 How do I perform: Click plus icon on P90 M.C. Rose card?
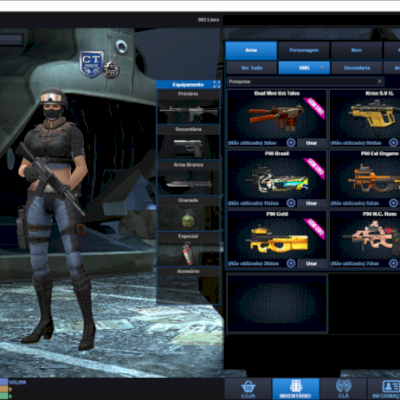[393, 263]
